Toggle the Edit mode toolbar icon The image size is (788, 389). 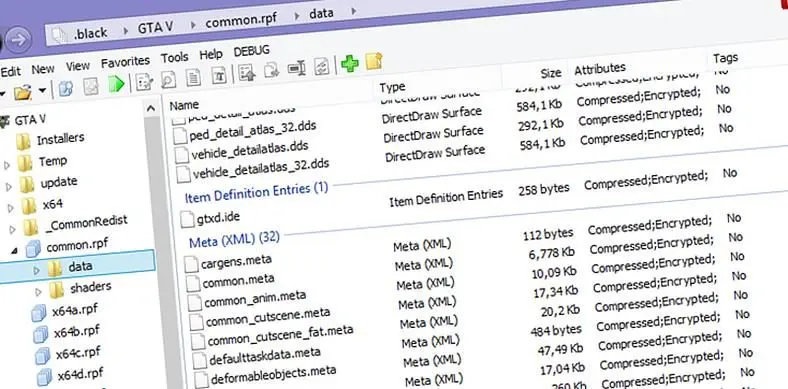[145, 81]
